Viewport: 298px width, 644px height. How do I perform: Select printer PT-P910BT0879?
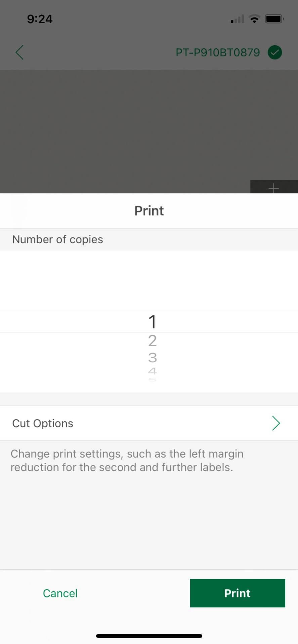click(218, 52)
